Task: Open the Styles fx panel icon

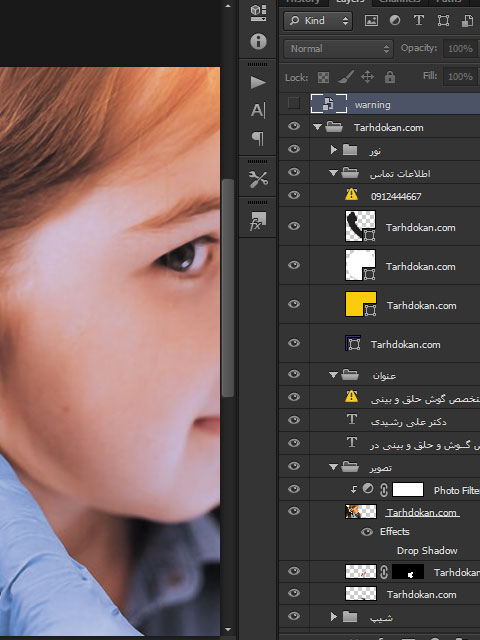Action: pyautogui.click(x=258, y=221)
